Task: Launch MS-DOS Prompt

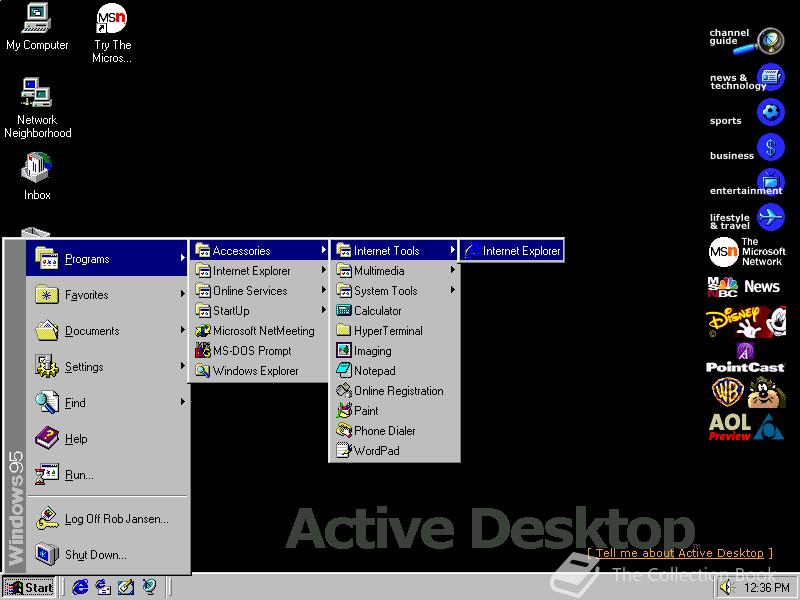Action: click(260, 351)
